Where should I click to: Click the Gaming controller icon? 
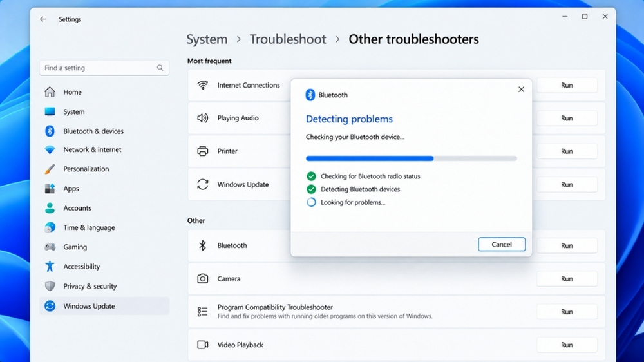pyautogui.click(x=50, y=247)
